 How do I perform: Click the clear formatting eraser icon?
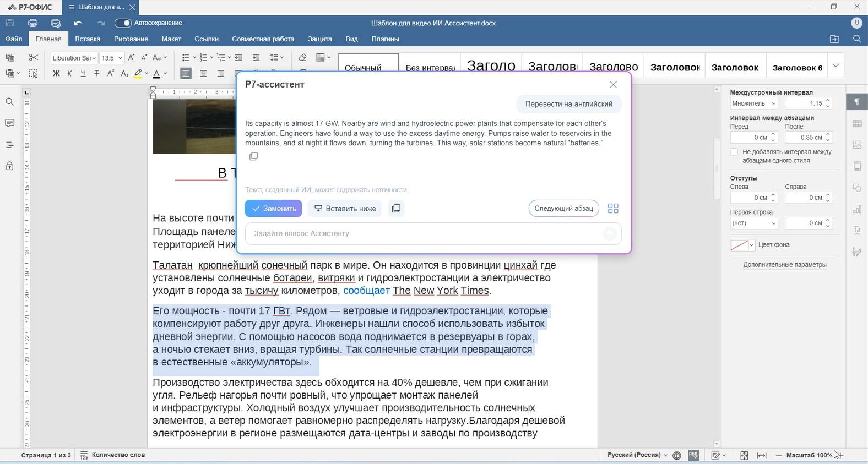[302, 57]
